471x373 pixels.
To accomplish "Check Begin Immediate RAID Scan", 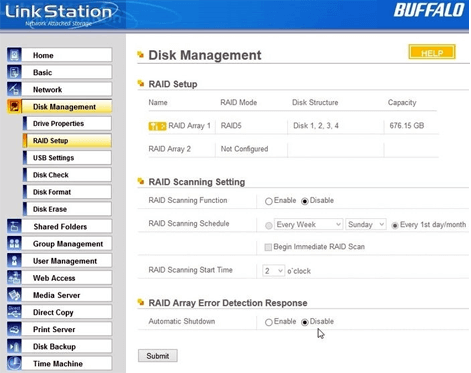I will click(268, 247).
